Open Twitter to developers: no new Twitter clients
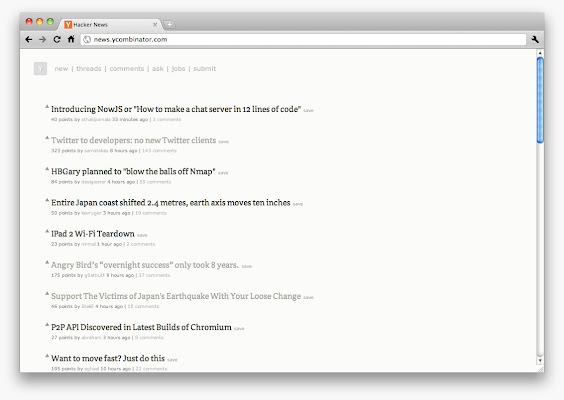Image resolution: width=564 pixels, height=400 pixels. [x=133, y=140]
